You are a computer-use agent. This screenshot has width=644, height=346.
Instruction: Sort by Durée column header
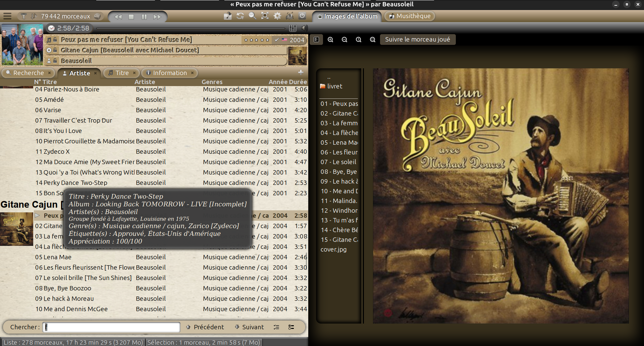tap(298, 82)
